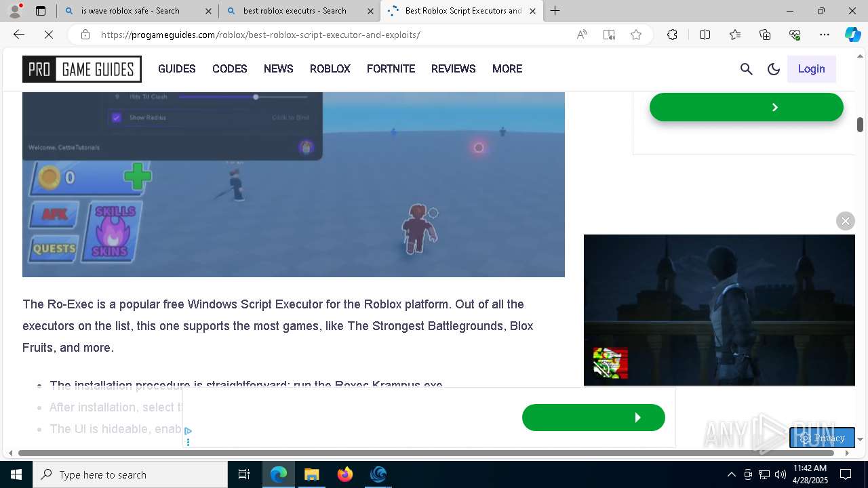Screen dimensions: 868x488
Task: Toggle dark mode moon icon
Action: pyautogui.click(x=774, y=68)
